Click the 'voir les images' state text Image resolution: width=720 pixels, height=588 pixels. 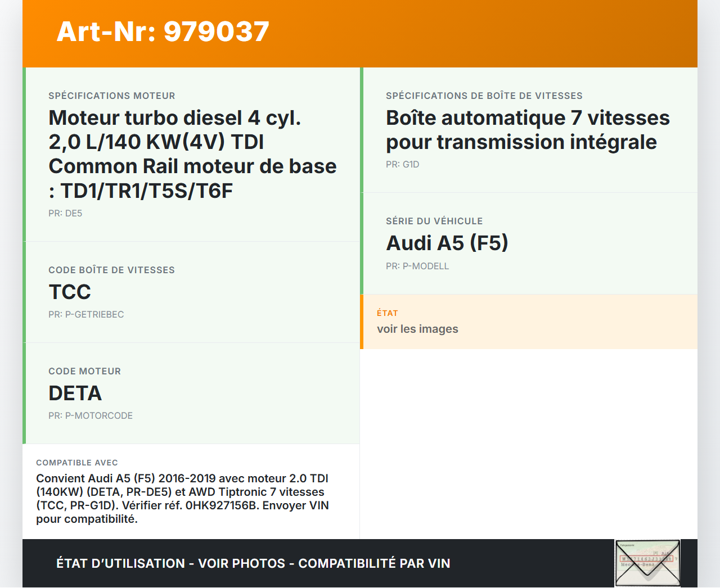coord(417,329)
